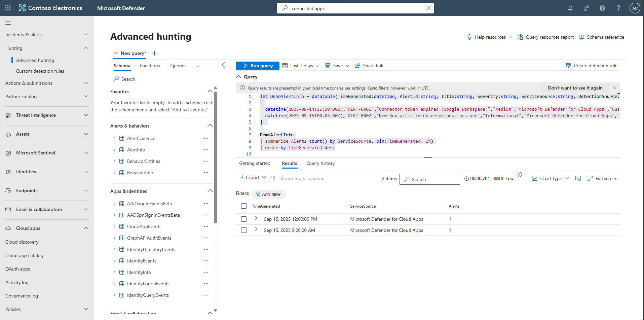This screenshot has height=320, width=644.
Task: Collapse the navigation hamburger menu
Action: 8,23
